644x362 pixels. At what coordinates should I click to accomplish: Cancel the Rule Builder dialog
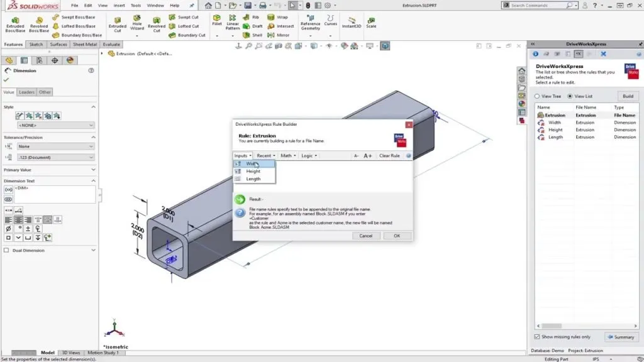tap(367, 235)
